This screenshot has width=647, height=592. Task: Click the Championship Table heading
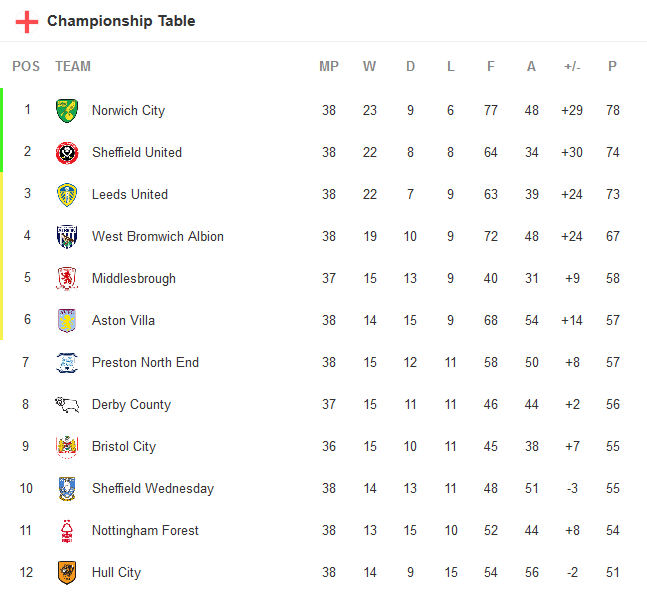[x=121, y=21]
